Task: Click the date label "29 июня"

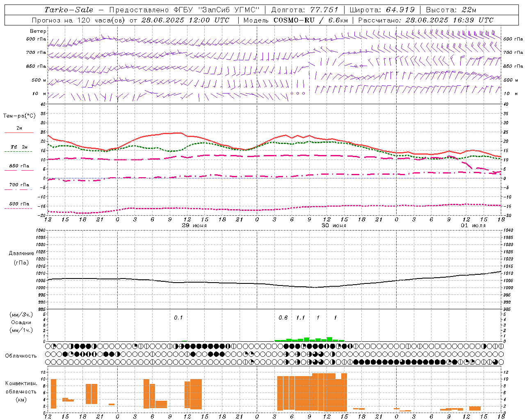Action: [x=194, y=225]
